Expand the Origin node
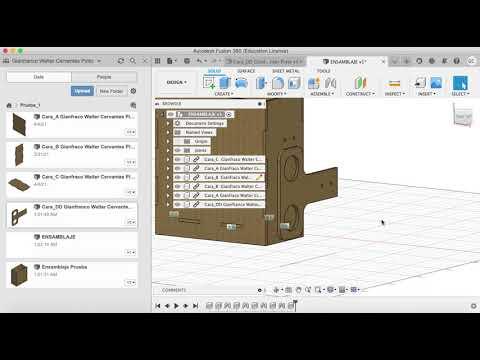Image resolution: width=480 pixels, height=360 pixels. (168, 141)
